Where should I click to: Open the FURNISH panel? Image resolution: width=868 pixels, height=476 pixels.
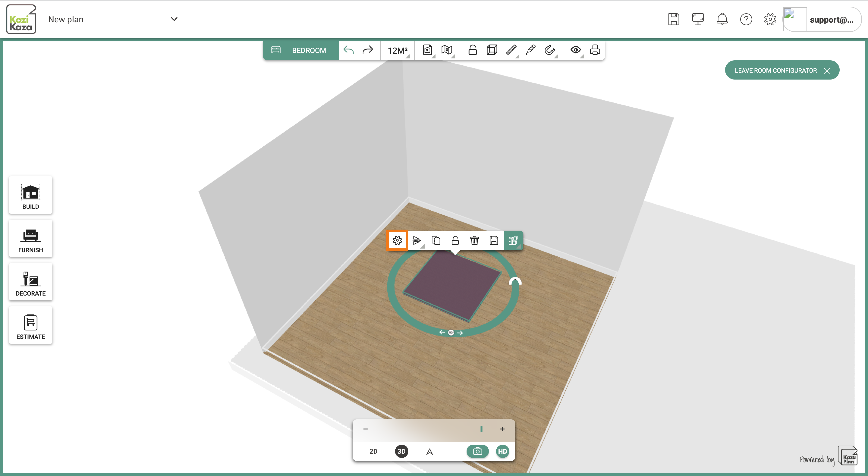[31, 238]
